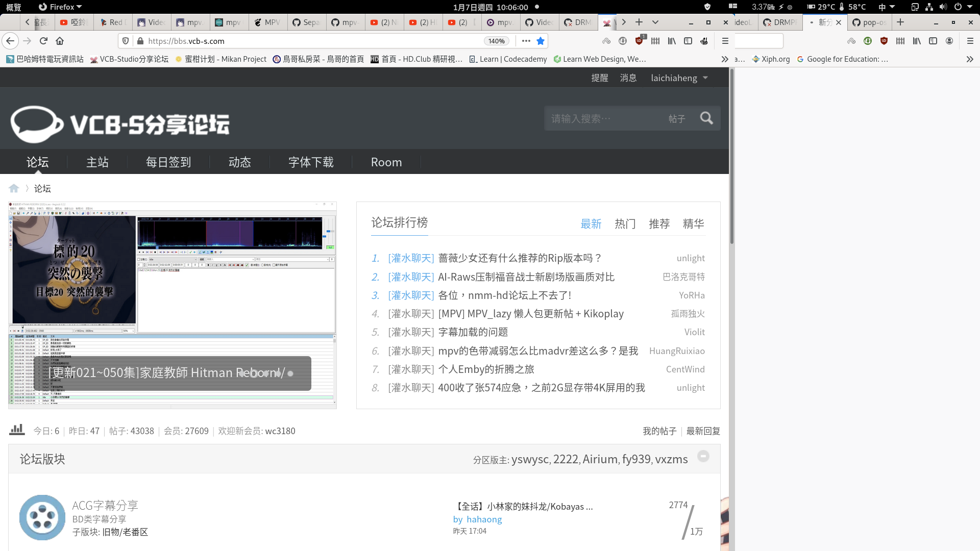Switch ranking to 热门 tab
The width and height of the screenshot is (980, 551).
pos(625,223)
